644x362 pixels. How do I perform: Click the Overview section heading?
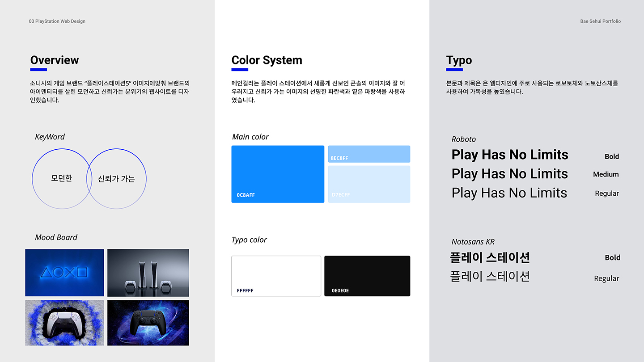[54, 60]
